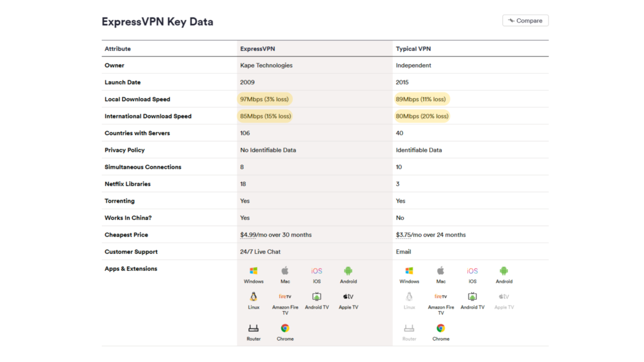This screenshot has width=644, height=362.
Task: Click the Local Download Speed row label
Action: 137,99
